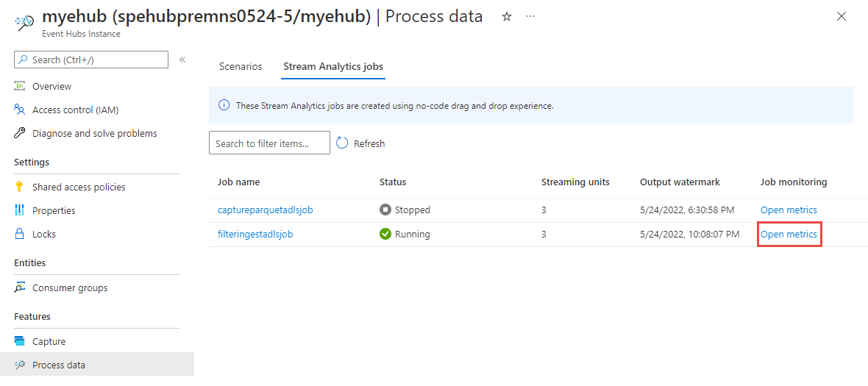Click the Process data icon in the sidebar

[20, 365]
